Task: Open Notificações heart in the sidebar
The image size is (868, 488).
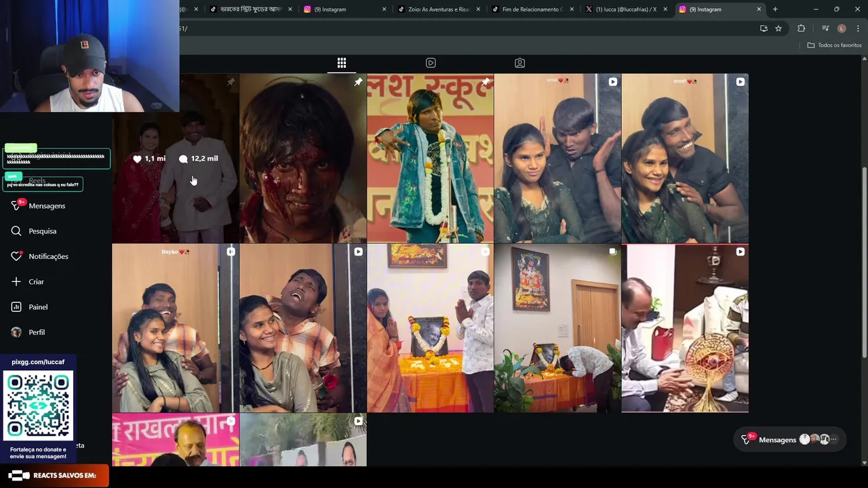Action: coord(41,256)
